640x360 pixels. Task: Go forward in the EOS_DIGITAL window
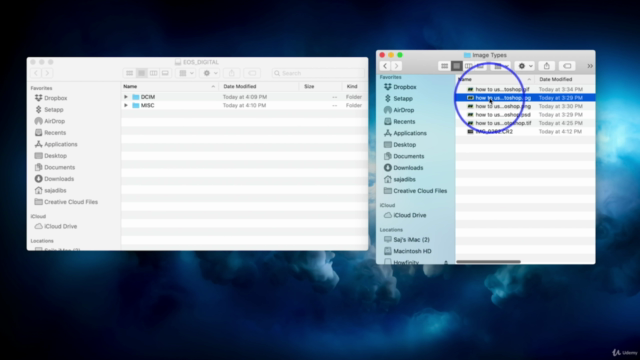pyautogui.click(x=47, y=73)
